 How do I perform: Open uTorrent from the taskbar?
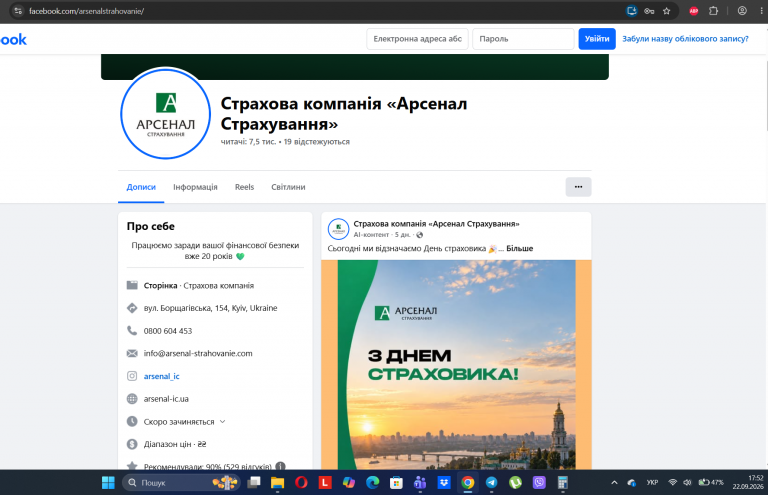(x=515, y=483)
